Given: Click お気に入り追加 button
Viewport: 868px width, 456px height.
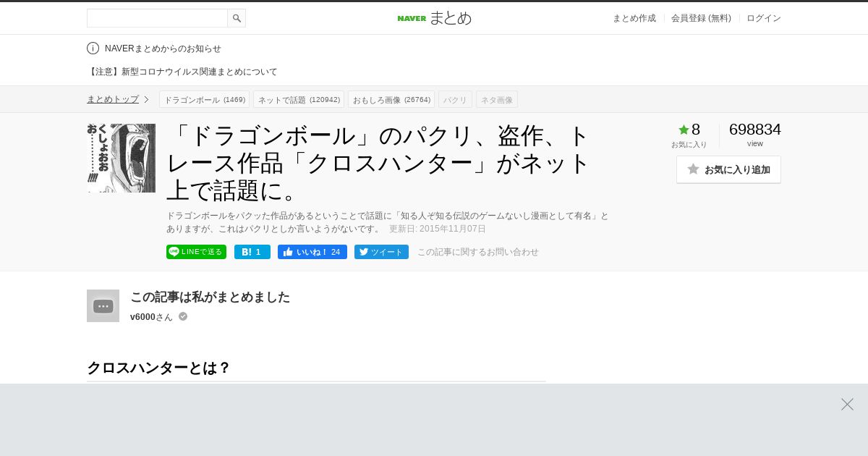Looking at the screenshot, I should point(728,169).
